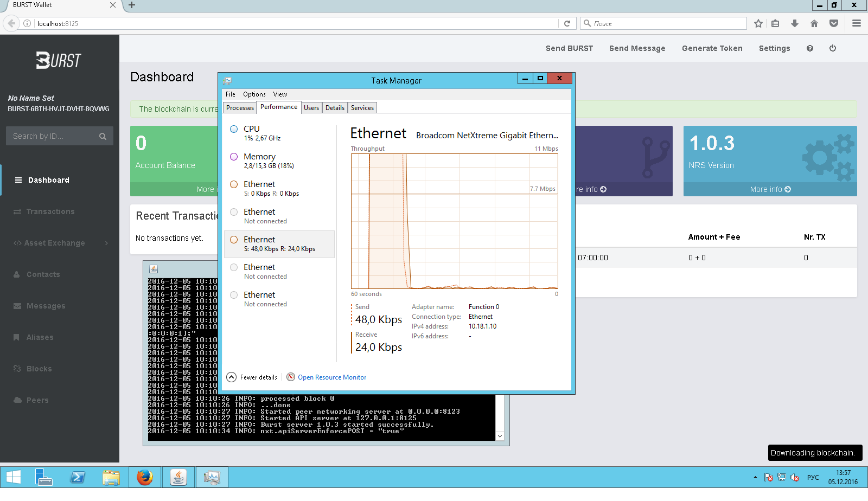Click Send Message in top navigation

click(637, 48)
